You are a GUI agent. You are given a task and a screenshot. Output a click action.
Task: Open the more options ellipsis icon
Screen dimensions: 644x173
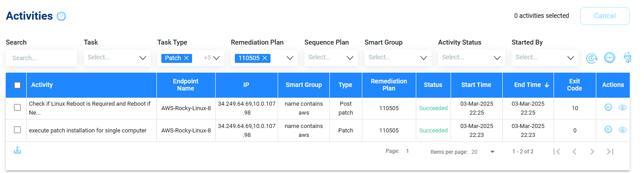tap(609, 58)
